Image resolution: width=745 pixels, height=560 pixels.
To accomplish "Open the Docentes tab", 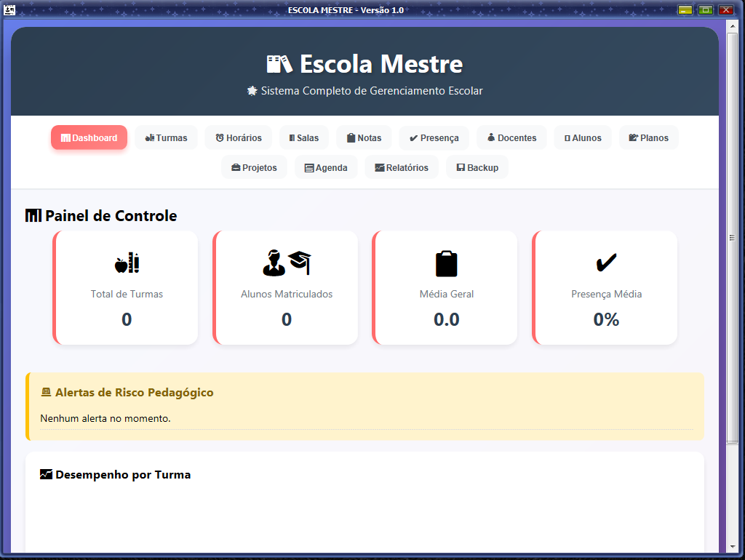I will [x=511, y=137].
